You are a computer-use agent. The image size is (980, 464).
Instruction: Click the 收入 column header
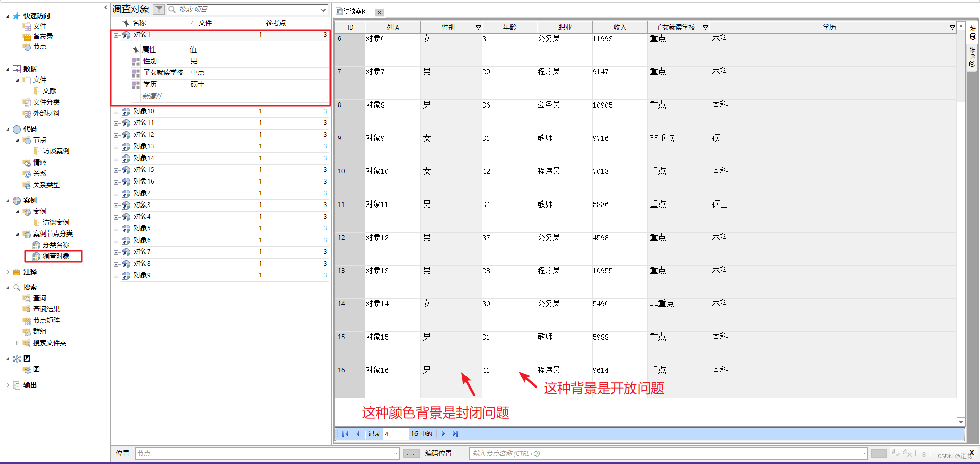point(620,28)
